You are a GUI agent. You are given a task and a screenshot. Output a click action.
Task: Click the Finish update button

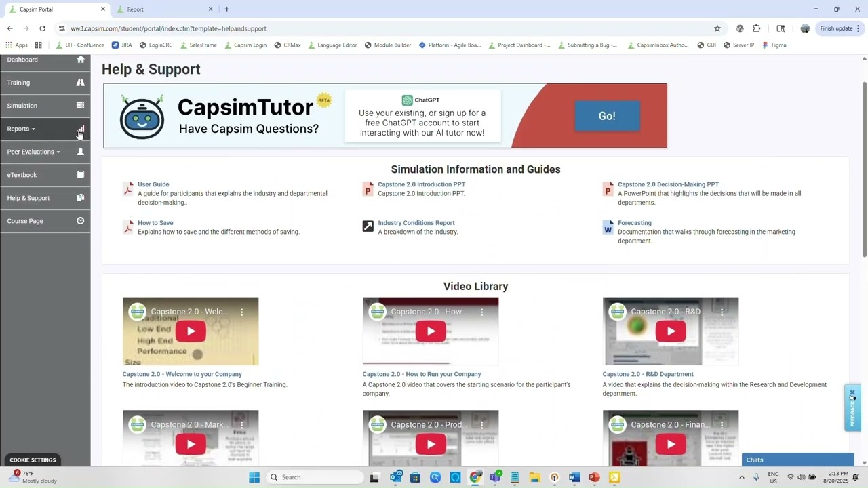pos(840,28)
